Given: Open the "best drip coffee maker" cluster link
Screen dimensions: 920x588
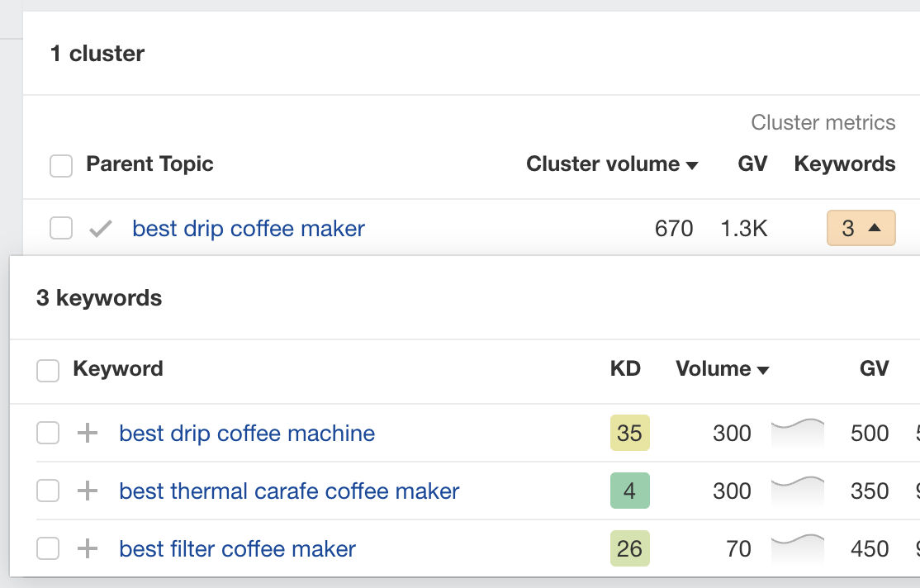Looking at the screenshot, I should pyautogui.click(x=248, y=228).
